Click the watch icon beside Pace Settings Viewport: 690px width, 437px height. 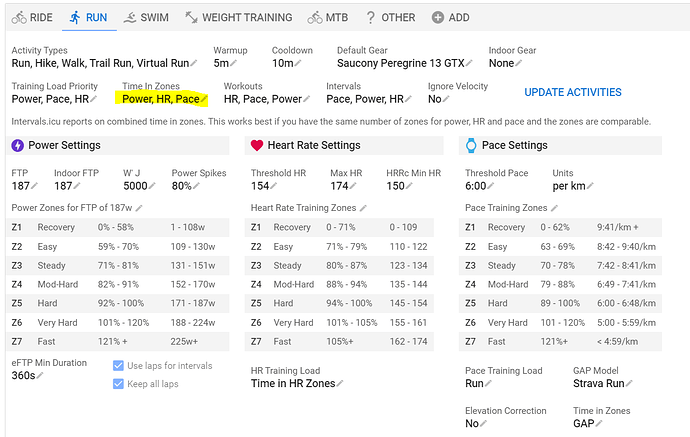[470, 145]
